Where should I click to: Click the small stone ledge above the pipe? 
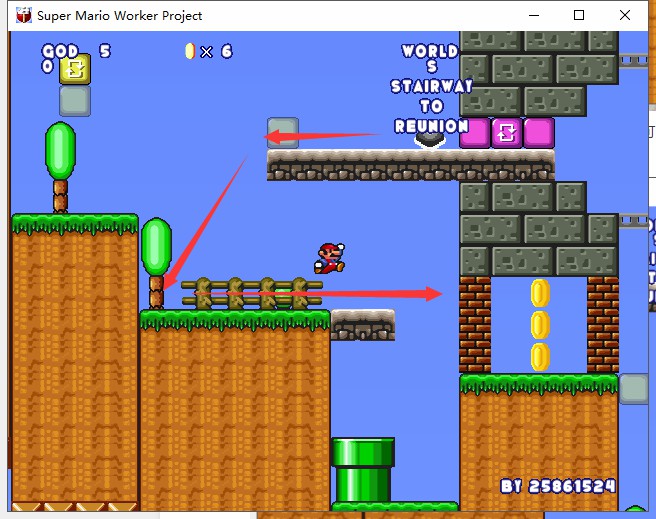click(363, 325)
